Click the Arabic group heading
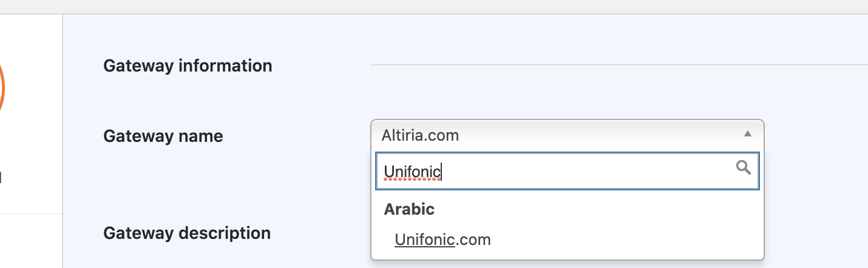868x268 pixels. coord(409,209)
